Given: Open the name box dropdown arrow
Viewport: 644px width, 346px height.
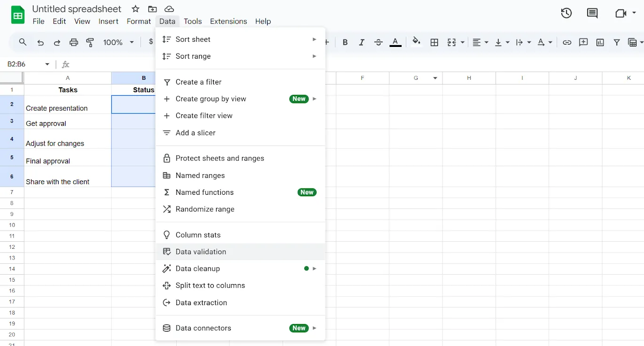Looking at the screenshot, I should [x=47, y=64].
